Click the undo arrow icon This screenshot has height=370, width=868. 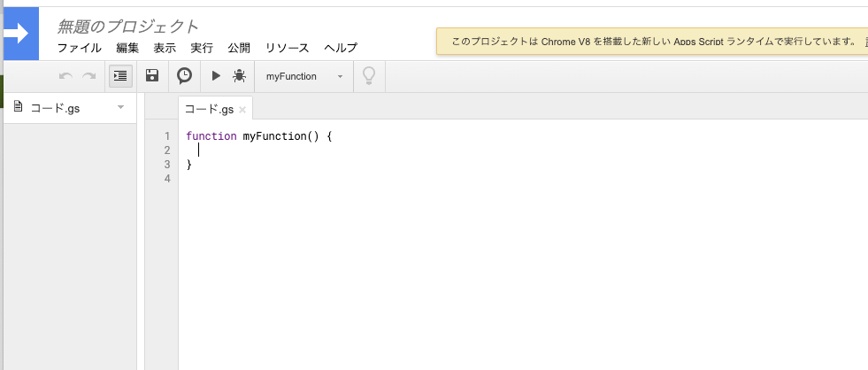click(x=65, y=76)
